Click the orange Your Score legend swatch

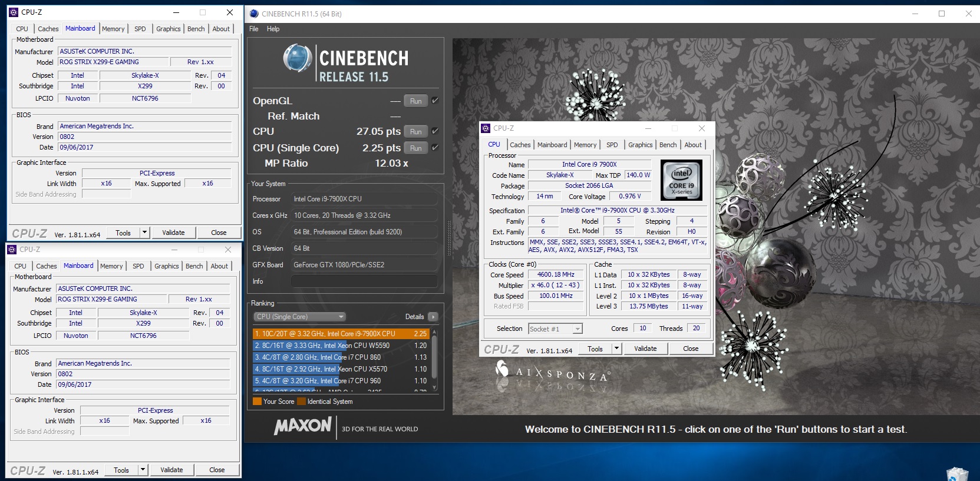(x=257, y=402)
